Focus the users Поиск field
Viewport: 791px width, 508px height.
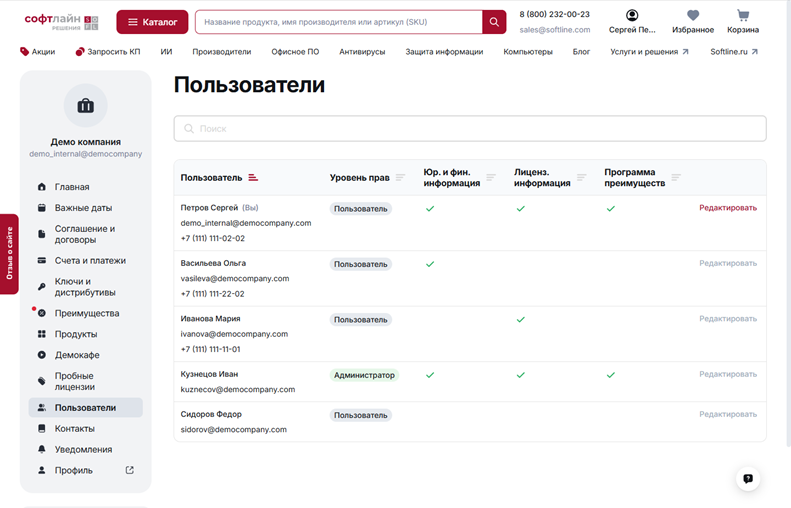(x=470, y=129)
